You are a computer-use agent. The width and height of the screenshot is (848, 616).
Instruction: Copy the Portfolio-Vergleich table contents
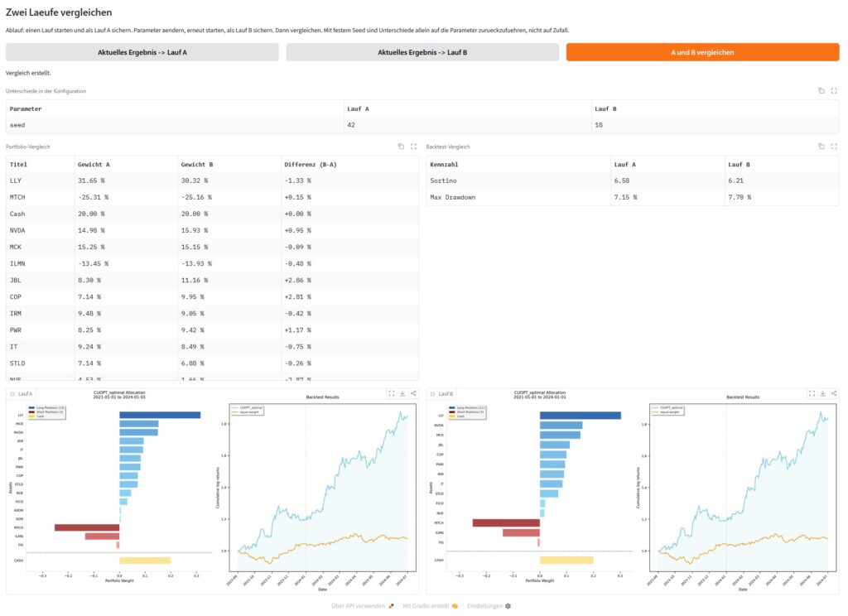tap(401, 147)
